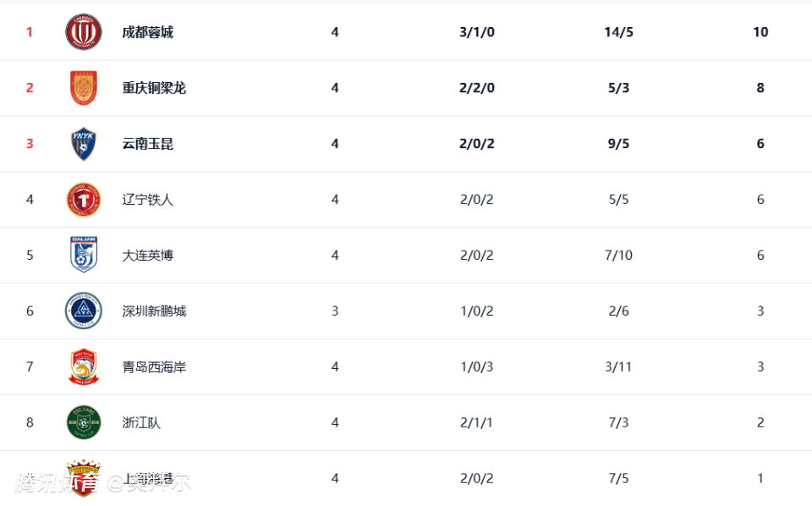Image resolution: width=812 pixels, height=506 pixels.
Task: Click the 重庆铜梁龙 team crest
Action: click(x=84, y=88)
